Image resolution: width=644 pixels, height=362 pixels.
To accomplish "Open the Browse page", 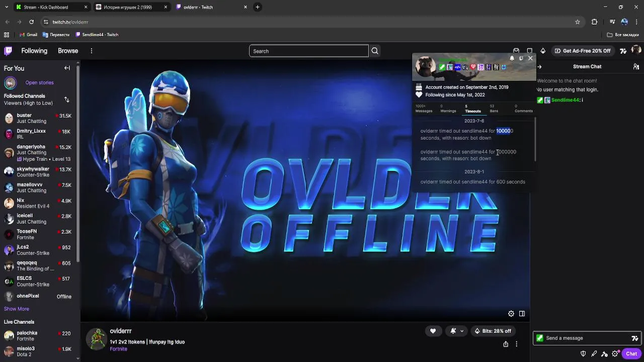I will click(68, 51).
